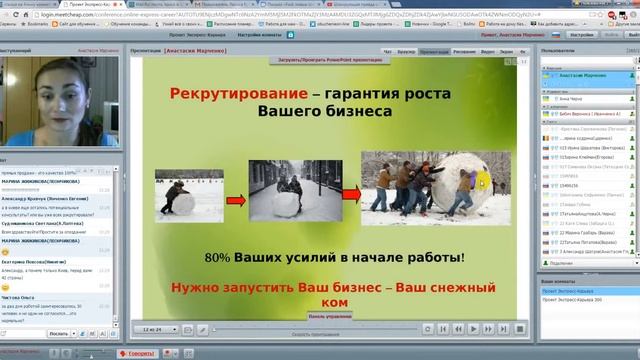The image size is (640, 360).
Task: Click the first audio icon in bottom bar
Action: tap(53, 353)
